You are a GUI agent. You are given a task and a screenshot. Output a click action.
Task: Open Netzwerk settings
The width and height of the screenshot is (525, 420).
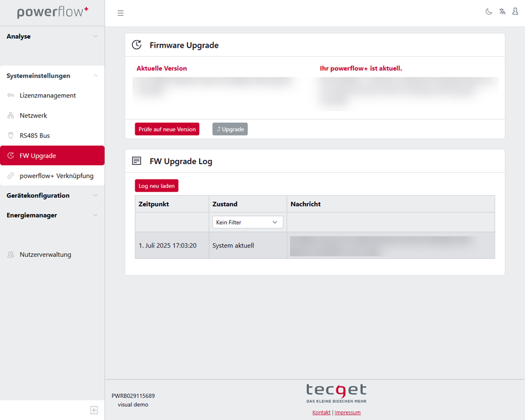click(x=52, y=116)
